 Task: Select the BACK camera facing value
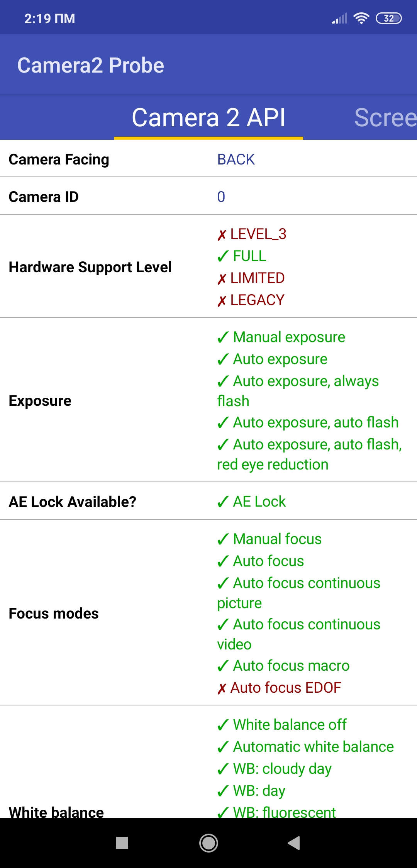click(x=236, y=159)
